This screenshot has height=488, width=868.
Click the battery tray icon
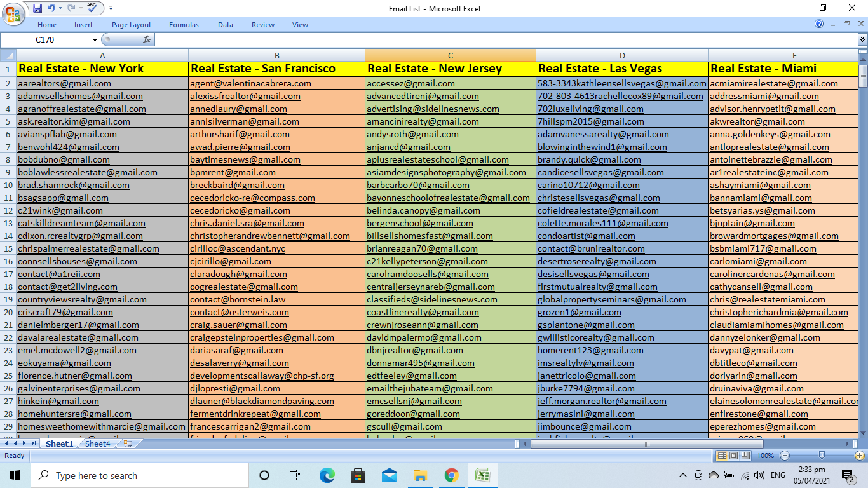tap(729, 475)
